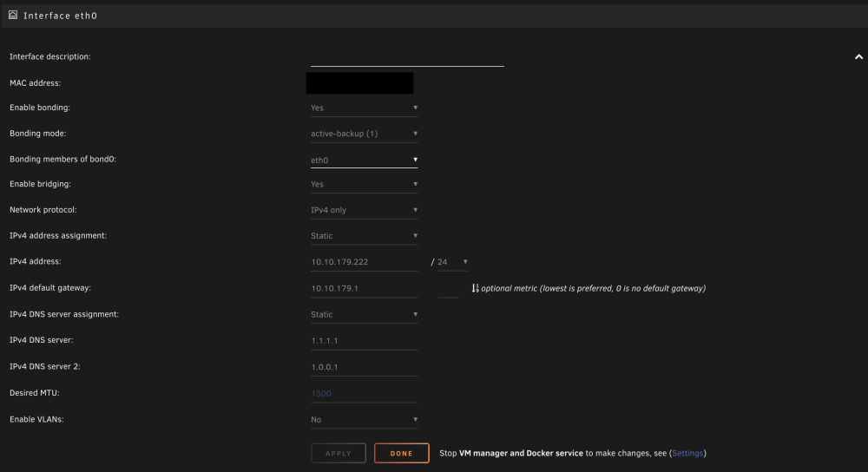Click the Interface description field

tap(407, 57)
